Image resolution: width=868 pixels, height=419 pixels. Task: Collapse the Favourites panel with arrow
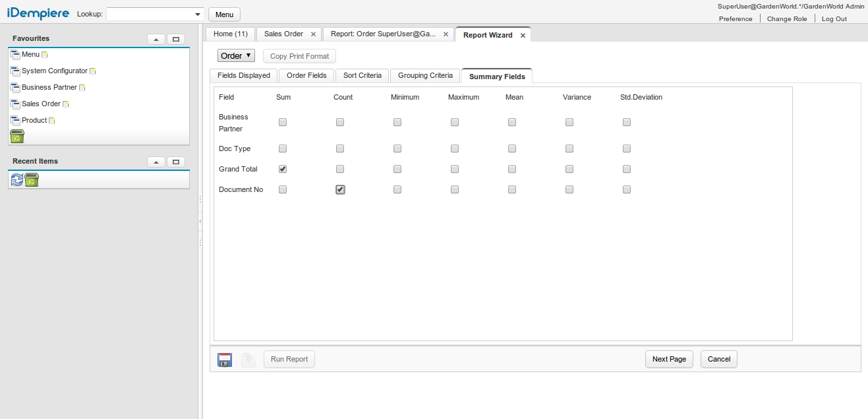156,39
